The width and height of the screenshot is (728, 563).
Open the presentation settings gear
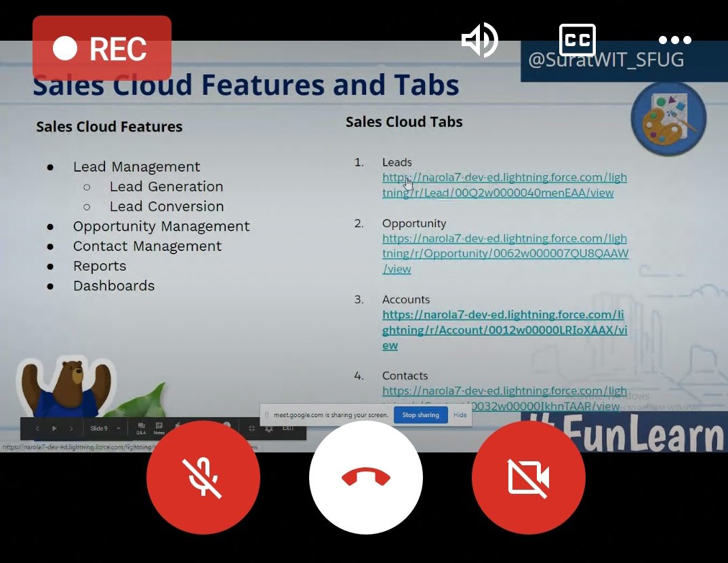click(268, 428)
